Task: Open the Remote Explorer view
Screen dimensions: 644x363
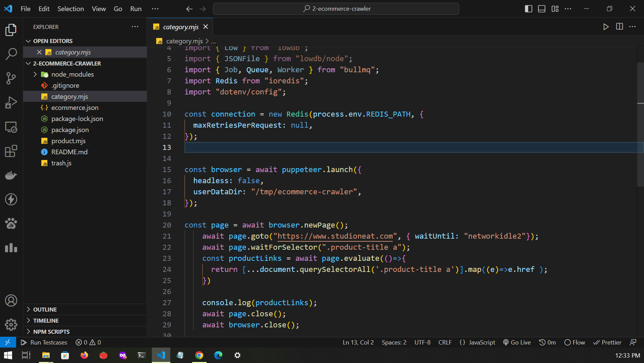Action: pyautogui.click(x=11, y=127)
